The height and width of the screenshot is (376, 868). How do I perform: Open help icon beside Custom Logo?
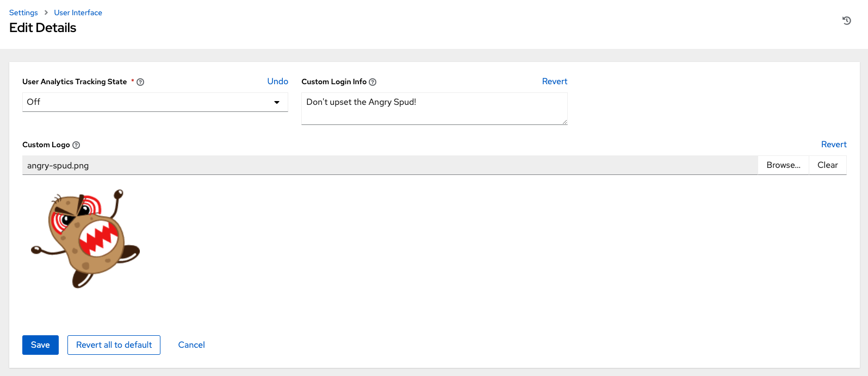pos(76,145)
